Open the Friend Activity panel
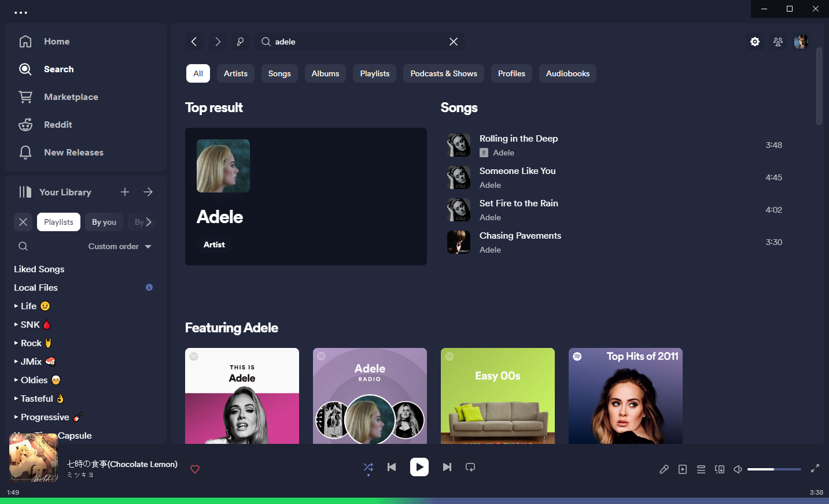This screenshot has width=829, height=504. [x=778, y=42]
